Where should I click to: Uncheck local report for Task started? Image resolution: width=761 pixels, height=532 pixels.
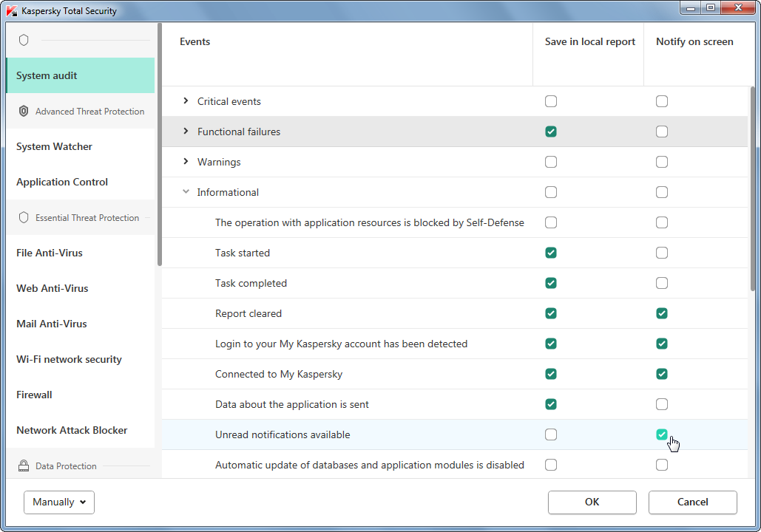click(x=551, y=253)
